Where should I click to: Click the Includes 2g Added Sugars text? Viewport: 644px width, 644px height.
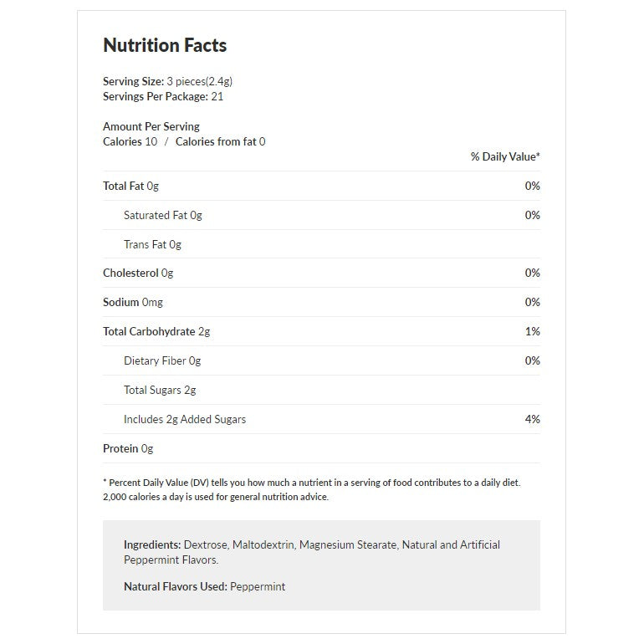[185, 419]
